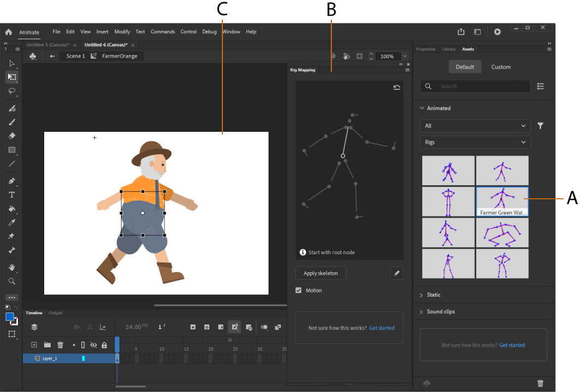Image resolution: width=581 pixels, height=392 pixels.
Task: Select the Hand tool
Action: pos(12,267)
